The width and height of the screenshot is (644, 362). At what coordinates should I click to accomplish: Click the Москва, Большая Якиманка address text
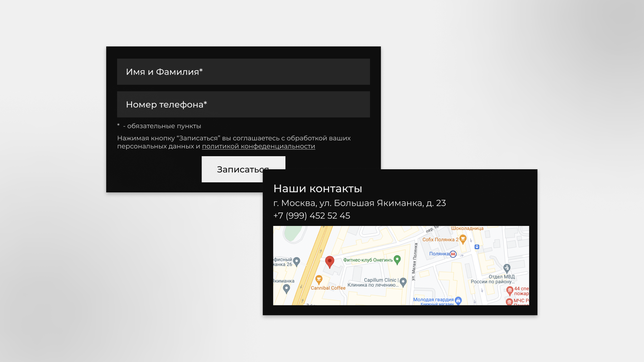pos(359,203)
